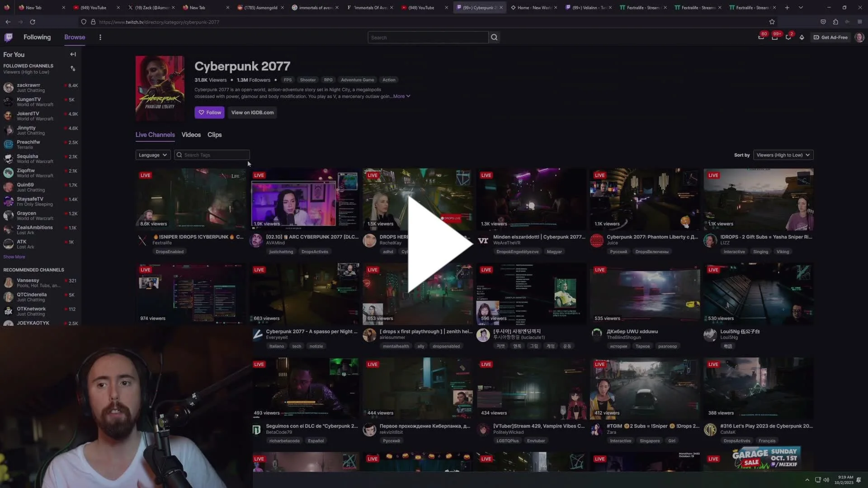Select the Browse tab
Viewport: 868px width, 488px height.
coord(75,37)
